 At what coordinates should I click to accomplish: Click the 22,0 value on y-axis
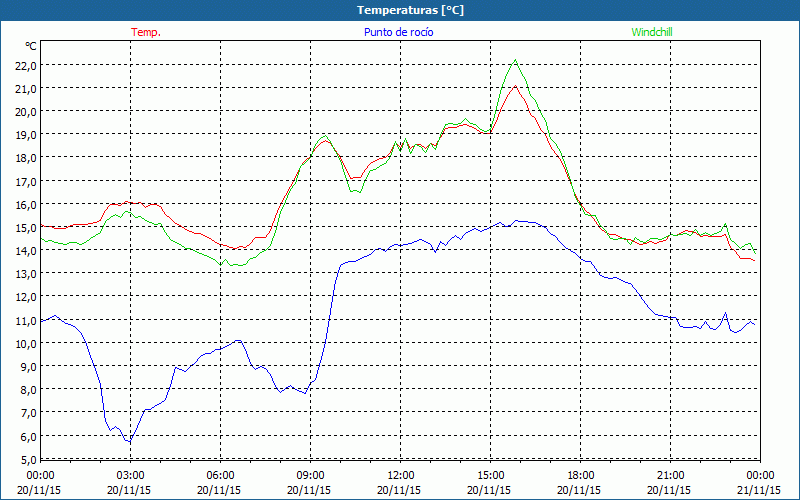pos(25,65)
